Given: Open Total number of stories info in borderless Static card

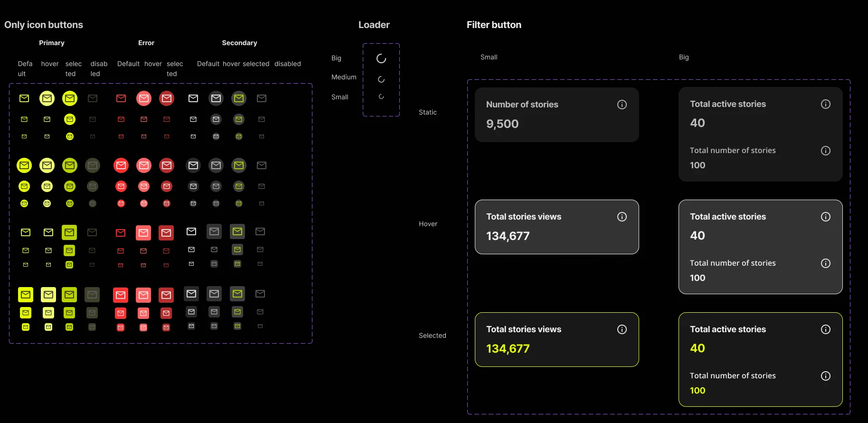Looking at the screenshot, I should pos(826,151).
